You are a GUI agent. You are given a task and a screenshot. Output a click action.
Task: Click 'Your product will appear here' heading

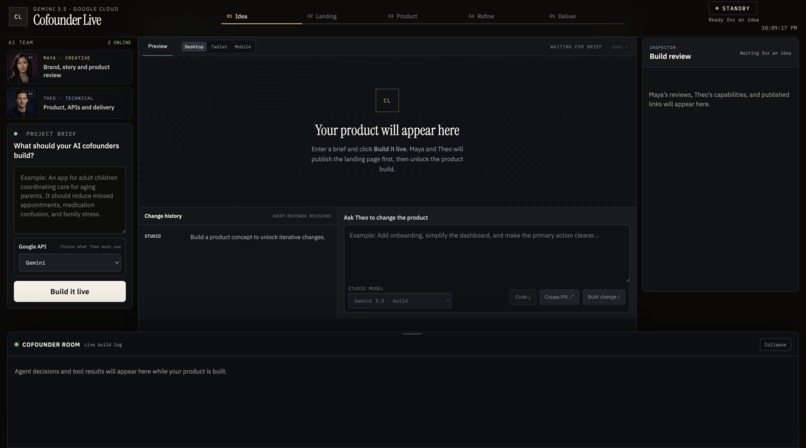[x=387, y=130]
